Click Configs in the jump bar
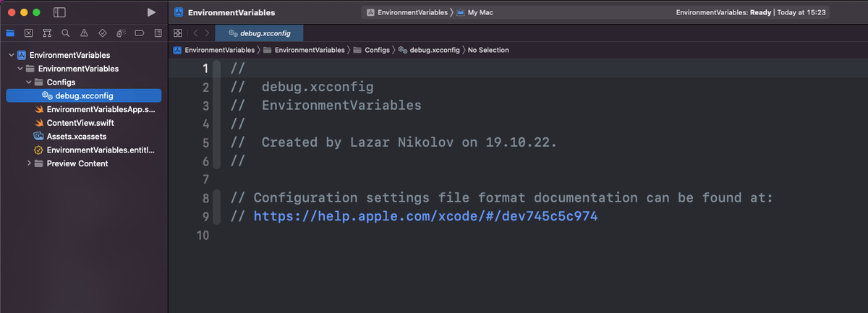Viewport: 868px width, 313px height. tap(371, 50)
